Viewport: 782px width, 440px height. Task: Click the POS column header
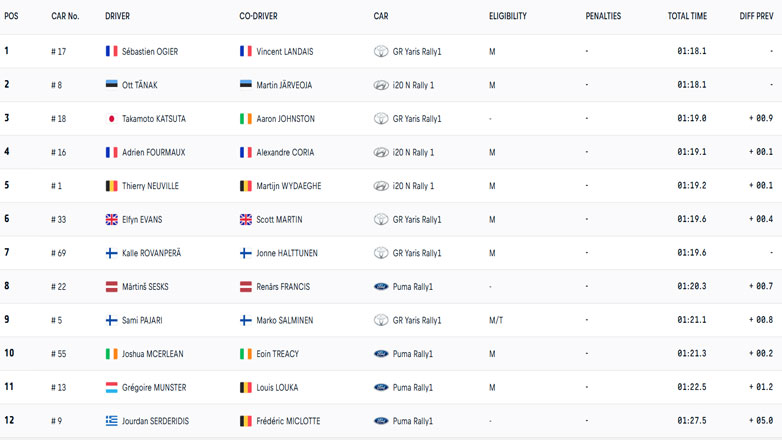click(11, 17)
